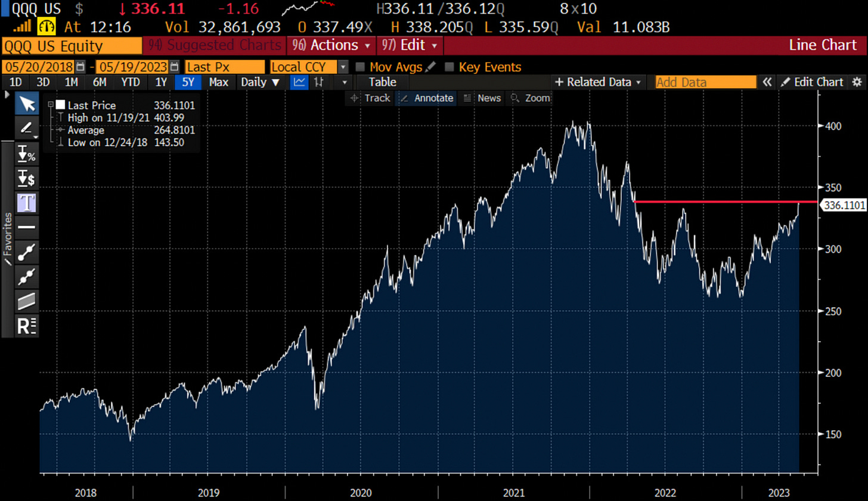Click the Average legend row
This screenshot has height=501, width=868.
pos(124,130)
